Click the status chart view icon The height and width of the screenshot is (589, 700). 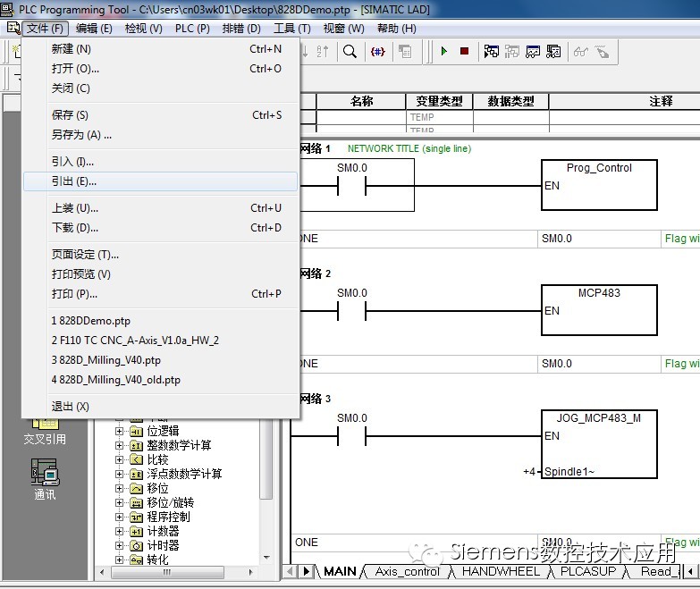pyautogui.click(x=533, y=51)
